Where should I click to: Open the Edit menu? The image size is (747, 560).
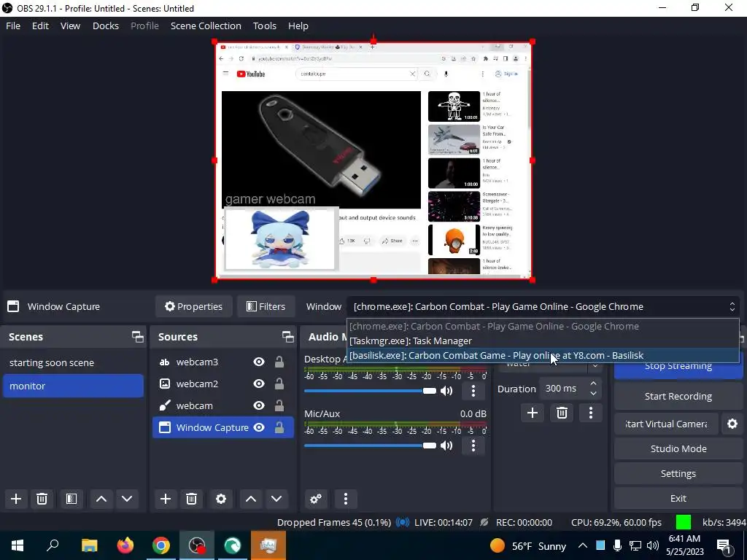point(41,26)
